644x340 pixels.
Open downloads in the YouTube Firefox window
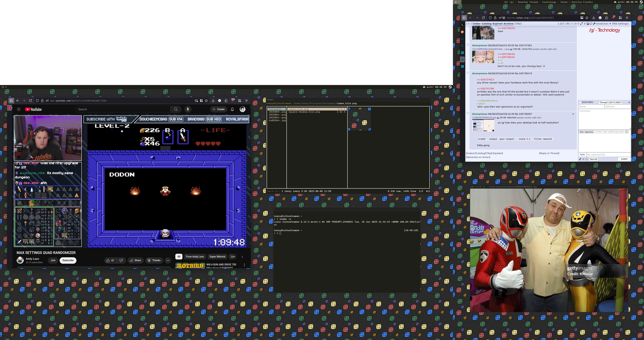(213, 101)
